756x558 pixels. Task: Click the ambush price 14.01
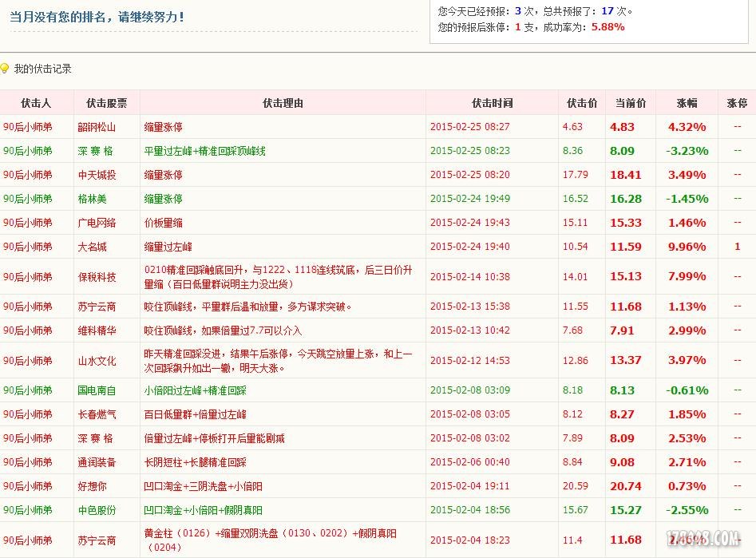576,277
